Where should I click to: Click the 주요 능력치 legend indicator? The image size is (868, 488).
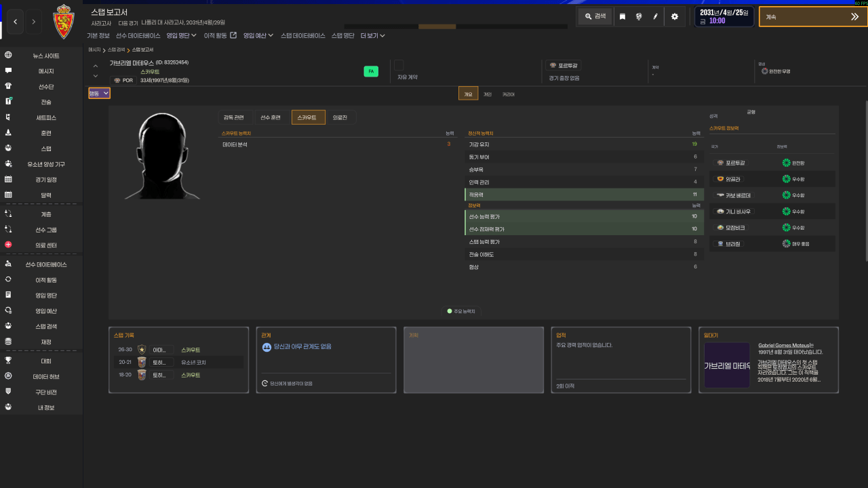coord(461,311)
